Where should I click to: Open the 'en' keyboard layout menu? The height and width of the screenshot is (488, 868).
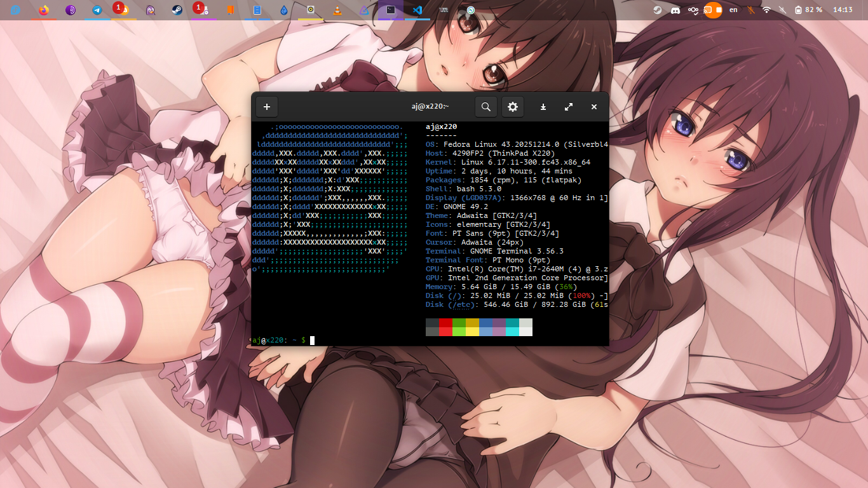click(x=734, y=10)
